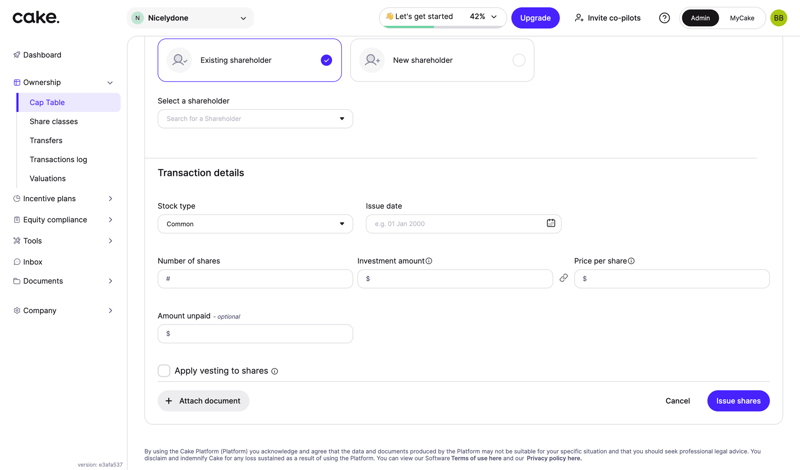The image size is (800, 470).
Task: Click the help question mark icon
Action: pos(664,18)
